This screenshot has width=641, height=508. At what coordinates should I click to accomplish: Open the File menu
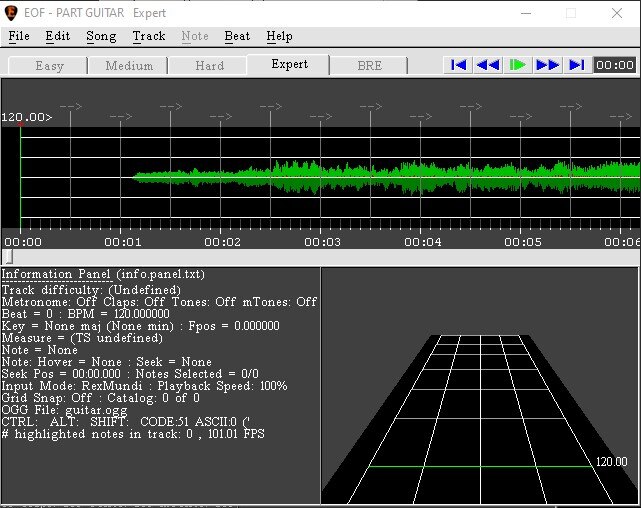(18, 36)
